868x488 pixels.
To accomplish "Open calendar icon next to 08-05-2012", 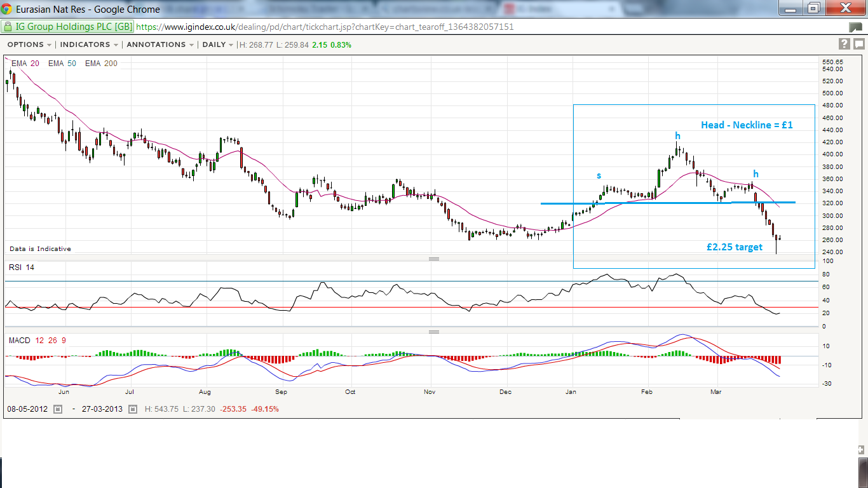I will 57,409.
